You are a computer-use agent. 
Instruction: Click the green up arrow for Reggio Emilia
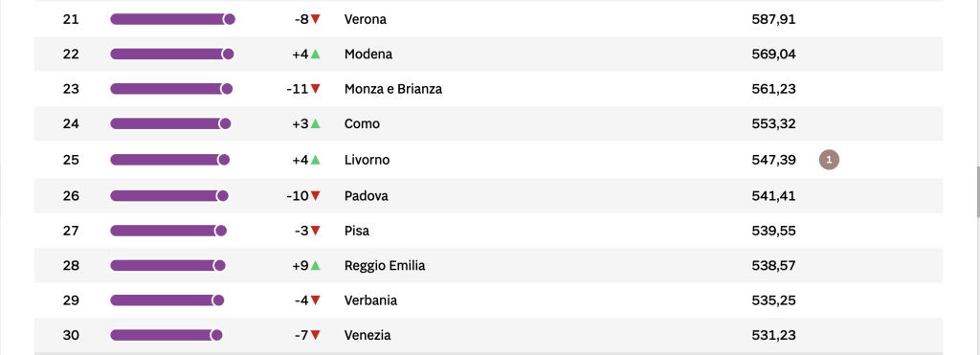pos(316,266)
